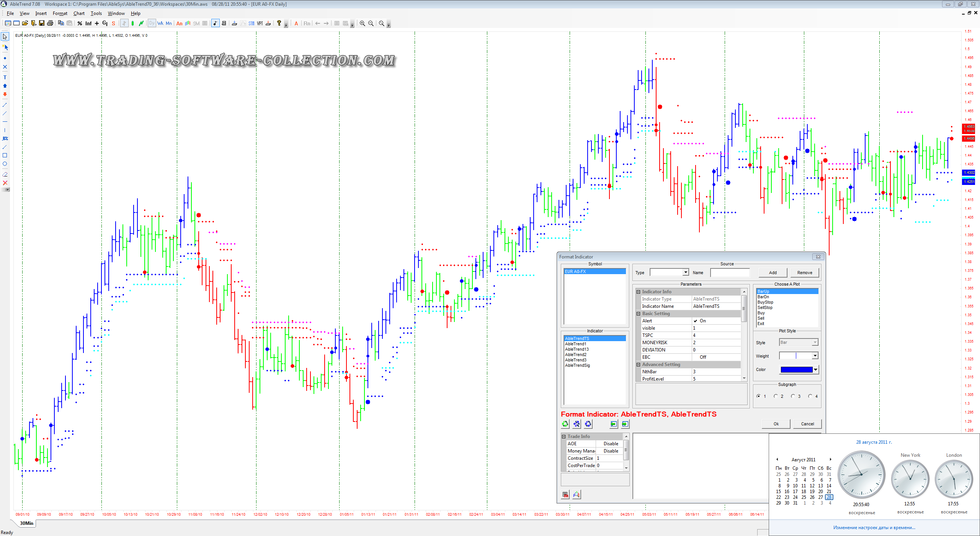Click the blue plot Color swatch
Screen dimensions: 980x536
[x=796, y=369]
